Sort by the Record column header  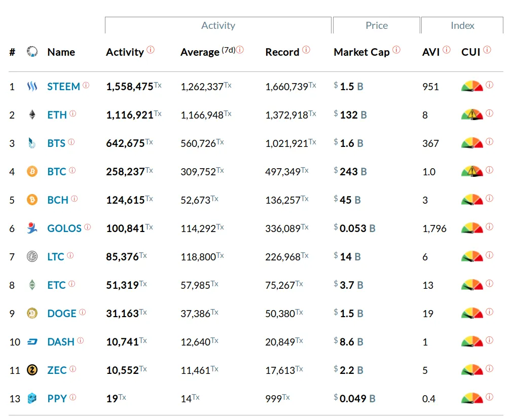tap(282, 52)
